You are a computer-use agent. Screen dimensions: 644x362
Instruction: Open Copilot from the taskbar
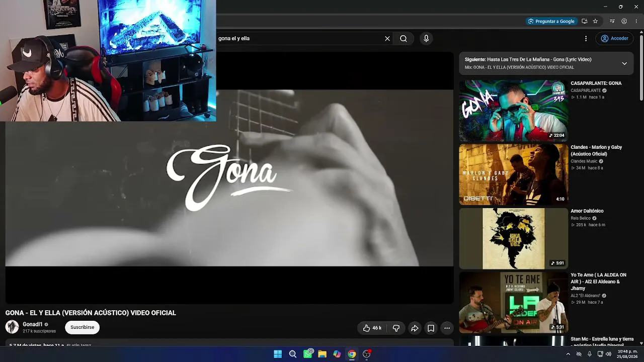(x=337, y=354)
